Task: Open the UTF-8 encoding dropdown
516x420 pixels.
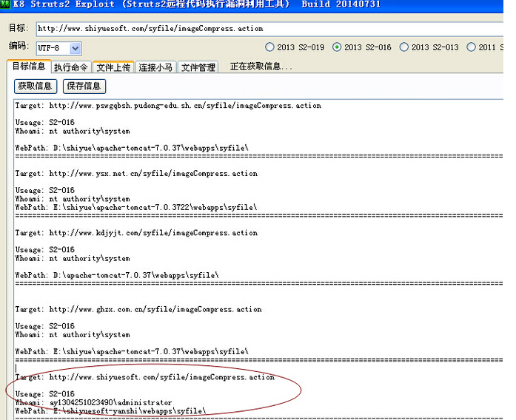Action: 76,48
